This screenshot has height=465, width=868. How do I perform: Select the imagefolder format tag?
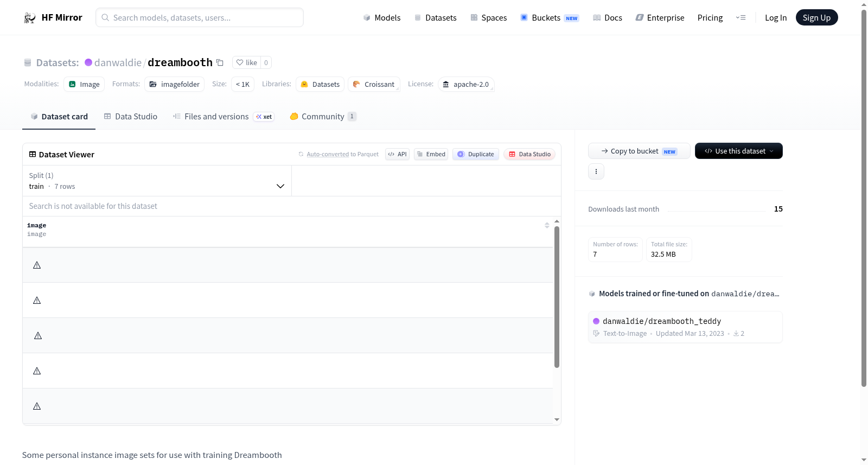pyautogui.click(x=175, y=84)
